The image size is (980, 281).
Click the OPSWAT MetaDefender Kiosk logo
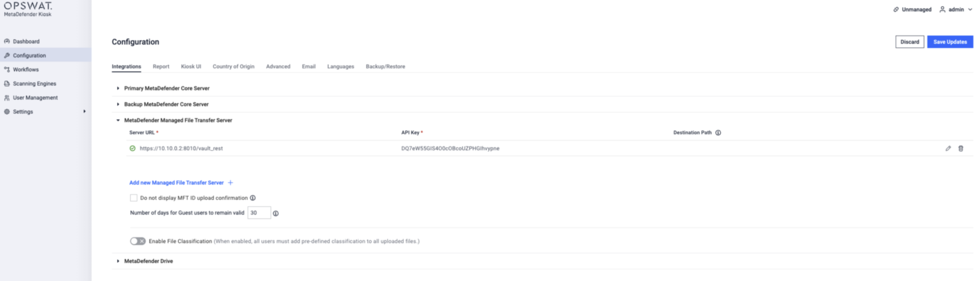pos(28,9)
